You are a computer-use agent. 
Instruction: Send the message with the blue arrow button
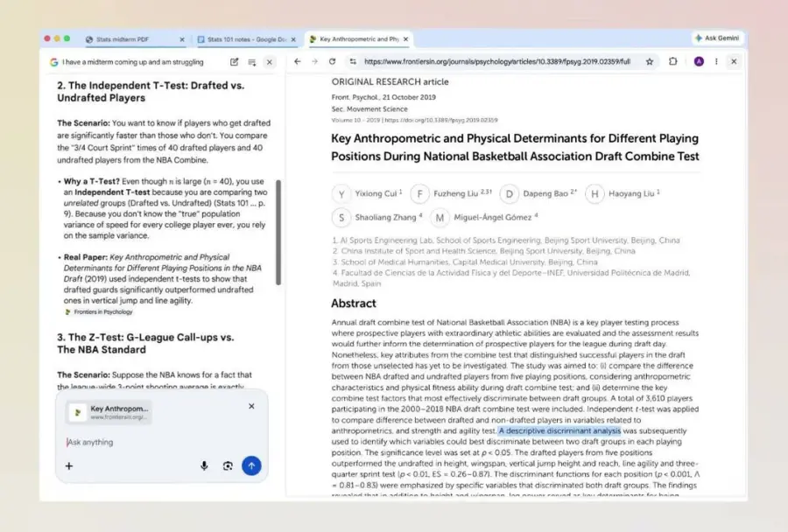point(251,465)
